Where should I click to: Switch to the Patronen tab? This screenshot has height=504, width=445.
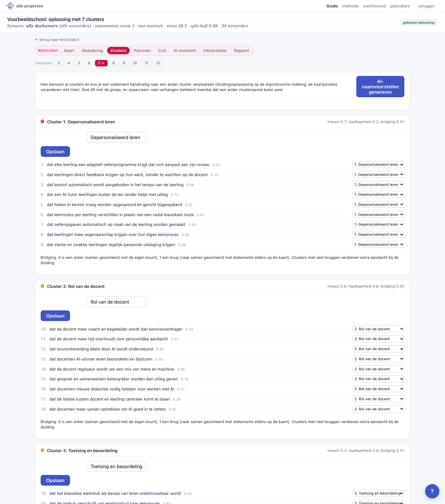(x=142, y=51)
